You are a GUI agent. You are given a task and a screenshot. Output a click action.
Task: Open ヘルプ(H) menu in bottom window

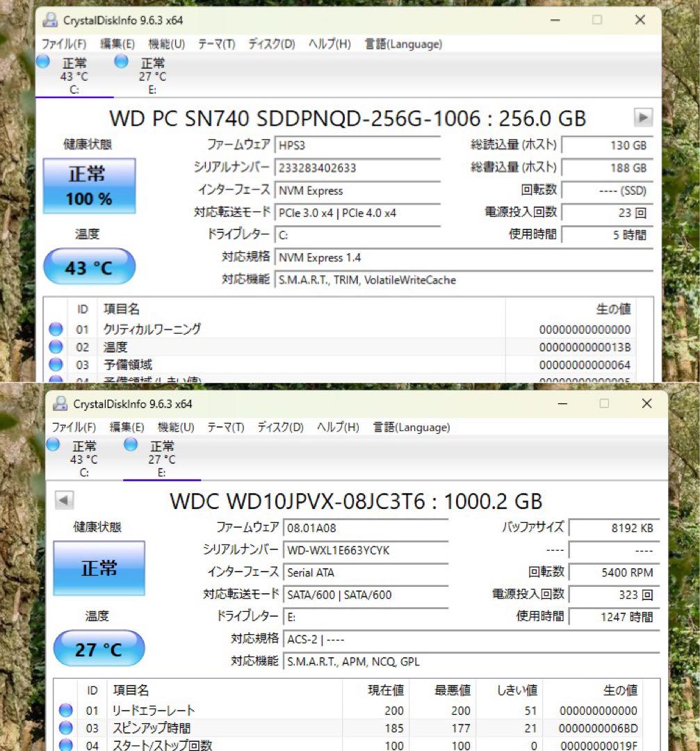(338, 427)
